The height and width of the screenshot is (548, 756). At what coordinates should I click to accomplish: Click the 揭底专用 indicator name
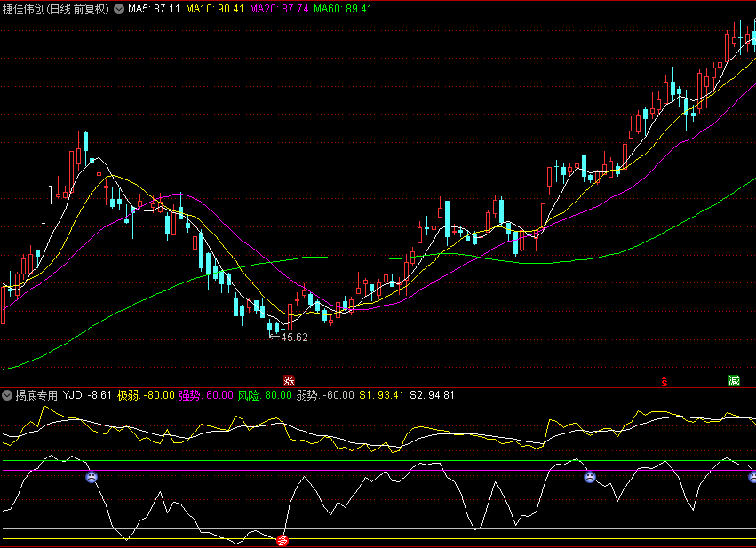[x=36, y=396]
